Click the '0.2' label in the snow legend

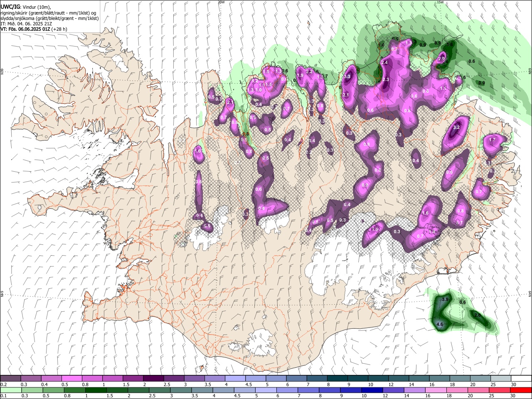click(3, 384)
